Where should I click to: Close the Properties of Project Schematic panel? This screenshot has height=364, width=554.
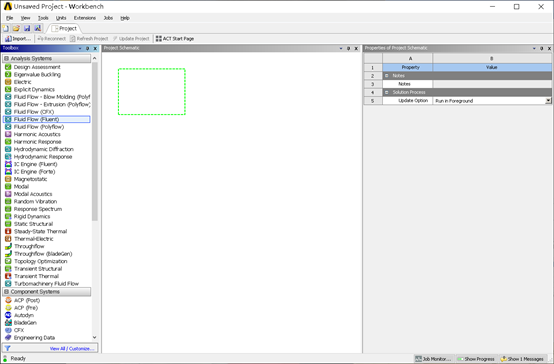coord(549,48)
